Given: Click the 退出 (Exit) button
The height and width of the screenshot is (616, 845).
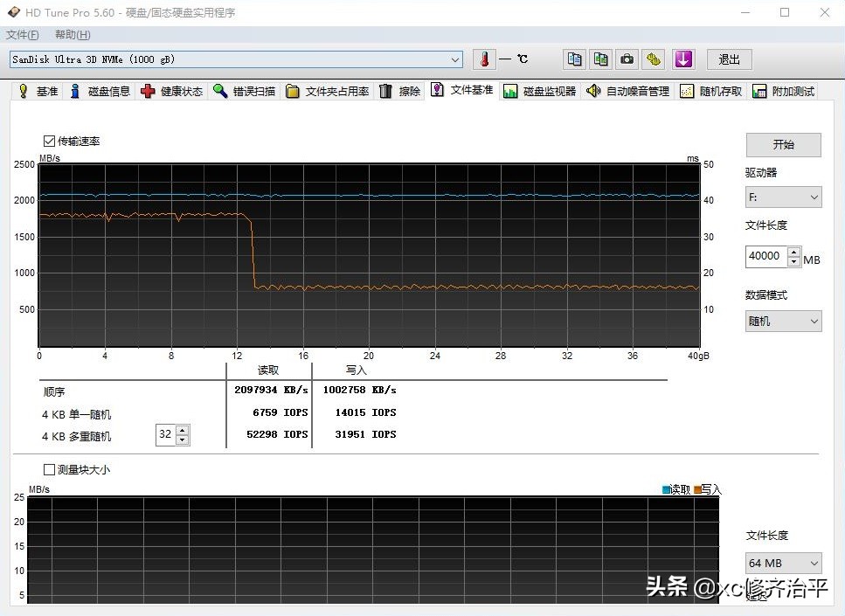Looking at the screenshot, I should (x=729, y=59).
